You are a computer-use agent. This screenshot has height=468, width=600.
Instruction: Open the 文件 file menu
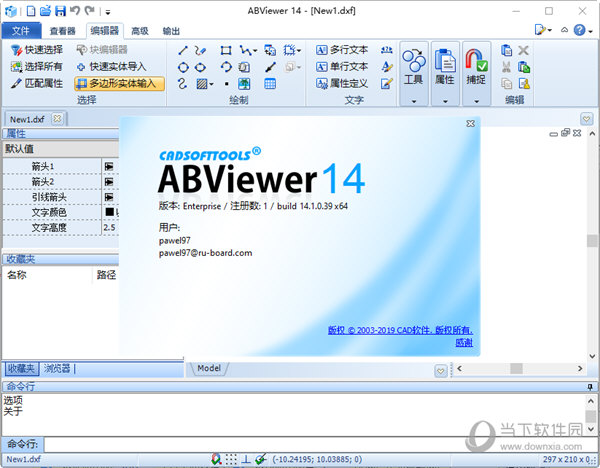pyautogui.click(x=21, y=31)
